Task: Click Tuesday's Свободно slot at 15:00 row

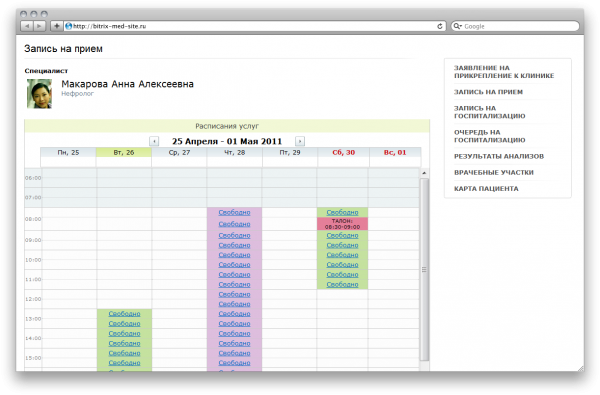Action: click(x=124, y=353)
